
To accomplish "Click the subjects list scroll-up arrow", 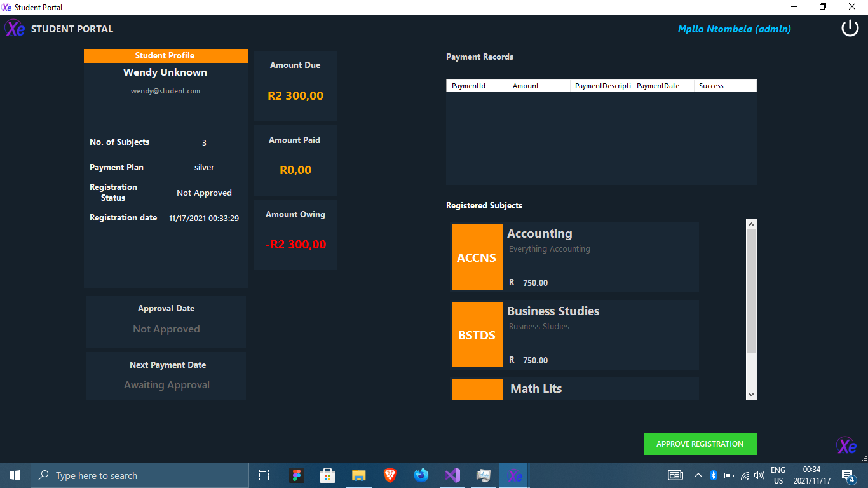I will coord(752,224).
